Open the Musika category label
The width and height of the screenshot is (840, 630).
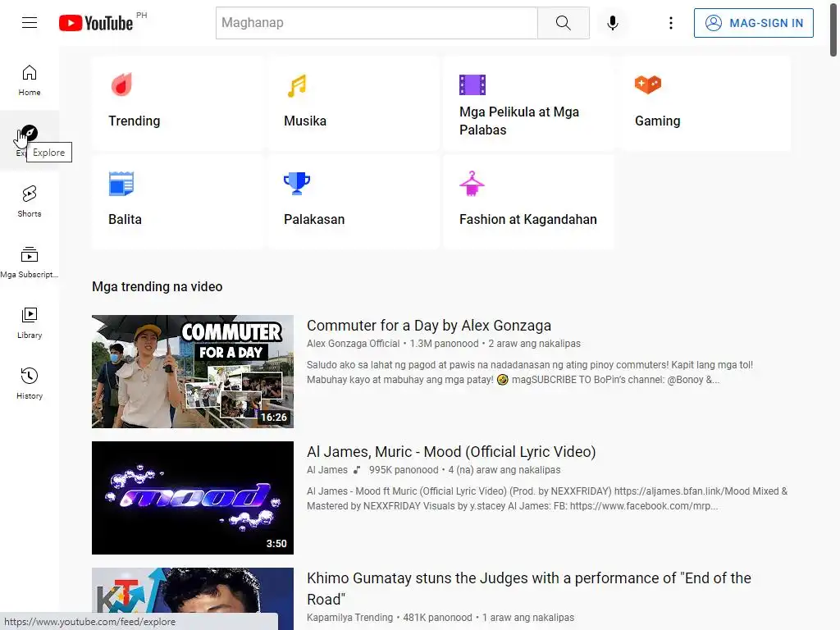tap(305, 121)
